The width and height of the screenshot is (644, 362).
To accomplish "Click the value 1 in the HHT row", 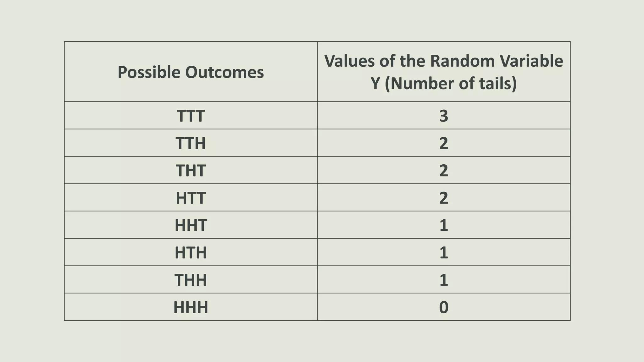I will point(444,225).
